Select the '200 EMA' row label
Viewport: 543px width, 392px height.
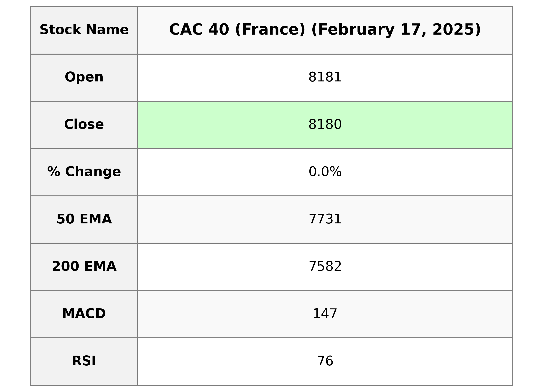(84, 266)
